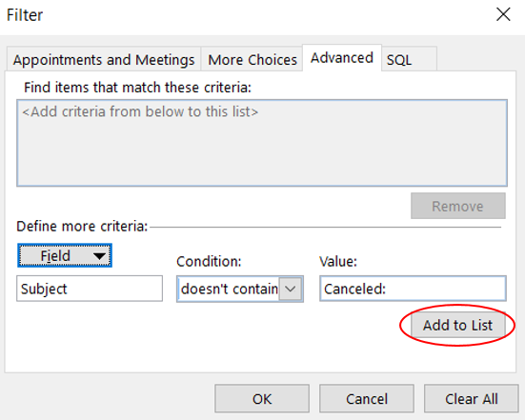Open the More Choices tab
This screenshot has width=525, height=420.
[252, 60]
